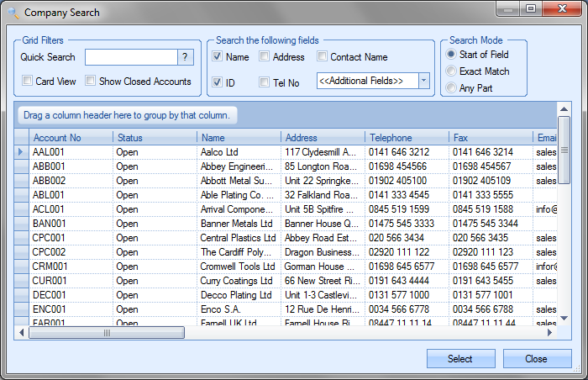This screenshot has width=588, height=380.
Task: Click the Quick Search help question-mark button
Action: pyautogui.click(x=186, y=57)
